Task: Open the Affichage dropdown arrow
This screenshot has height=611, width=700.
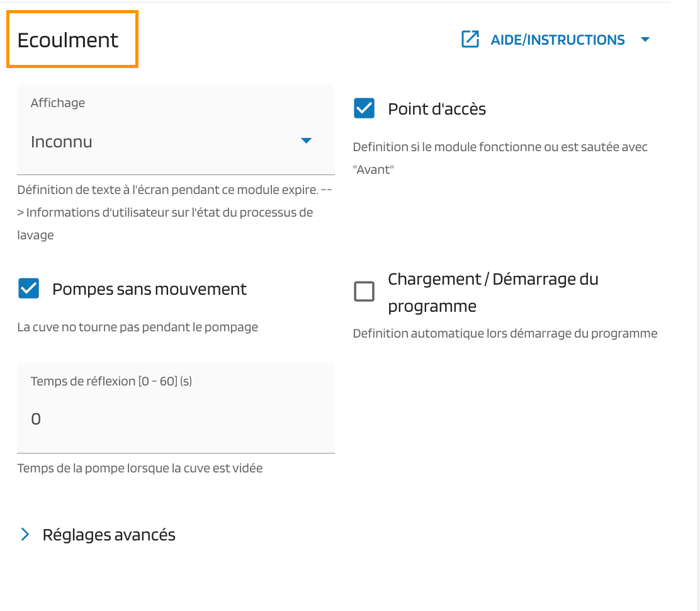Action: [306, 141]
